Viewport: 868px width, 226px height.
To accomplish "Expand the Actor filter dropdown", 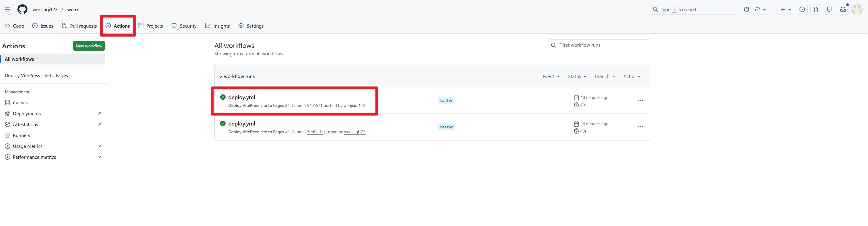I will [632, 76].
